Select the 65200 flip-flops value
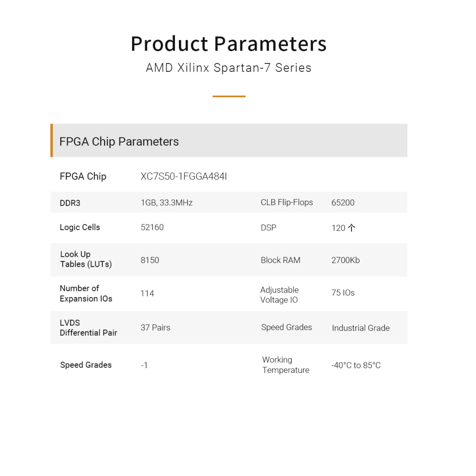The height and width of the screenshot is (476, 476). point(343,203)
